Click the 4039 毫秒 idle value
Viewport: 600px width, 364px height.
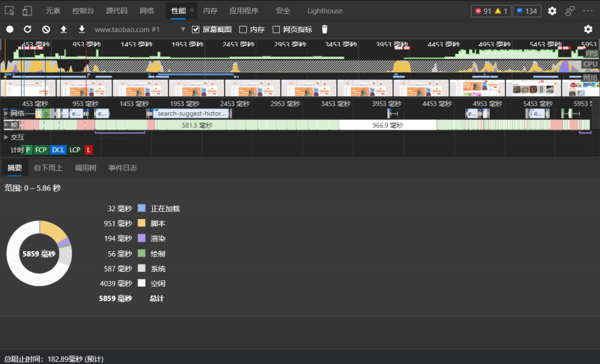(116, 283)
